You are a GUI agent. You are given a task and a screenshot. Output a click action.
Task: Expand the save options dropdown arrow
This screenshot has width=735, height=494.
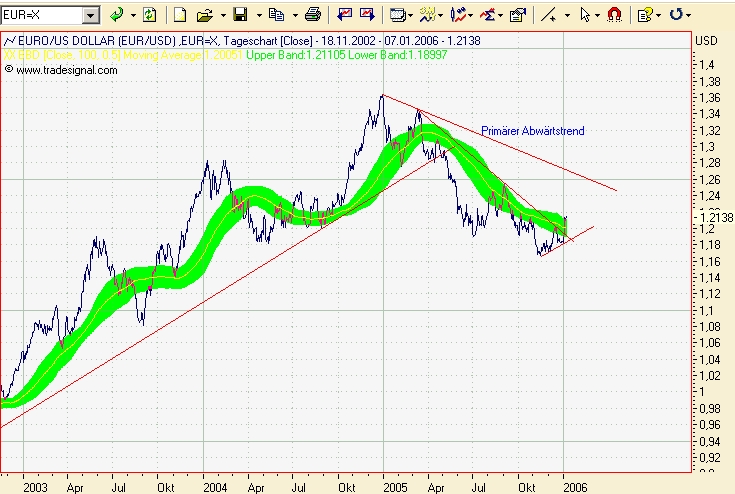[x=259, y=15]
